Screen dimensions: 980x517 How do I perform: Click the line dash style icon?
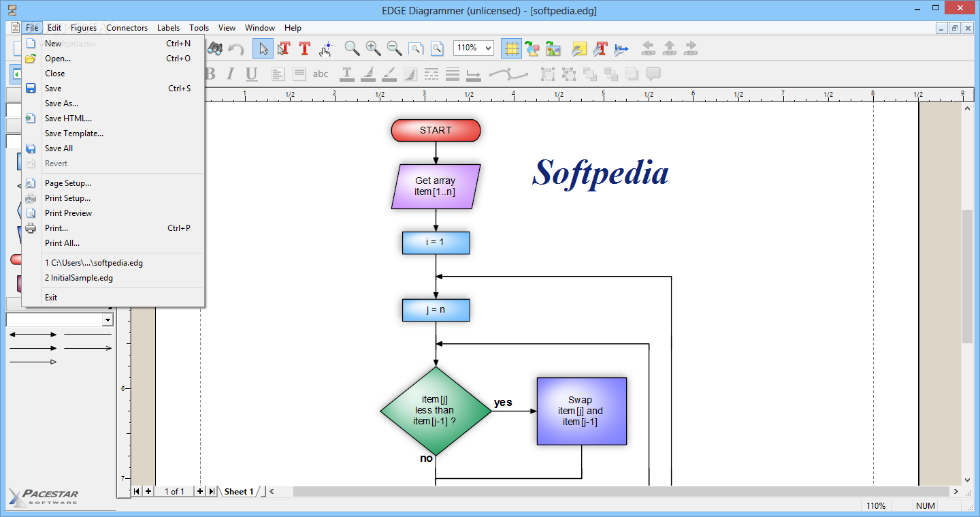click(x=431, y=74)
